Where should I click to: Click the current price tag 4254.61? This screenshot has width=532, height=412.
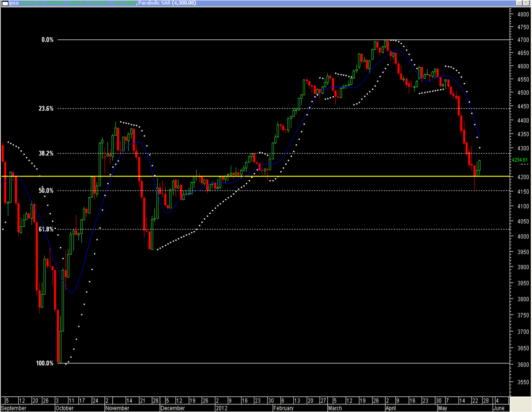pyautogui.click(x=520, y=160)
